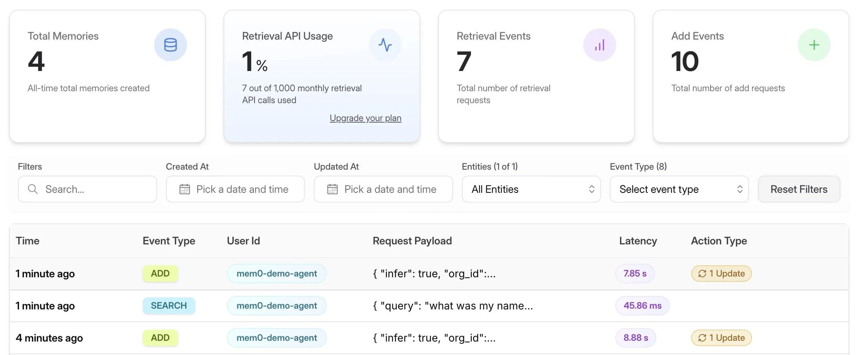The image size is (868, 355).
Task: Select the 45.86 ms latency badge
Action: 642,306
